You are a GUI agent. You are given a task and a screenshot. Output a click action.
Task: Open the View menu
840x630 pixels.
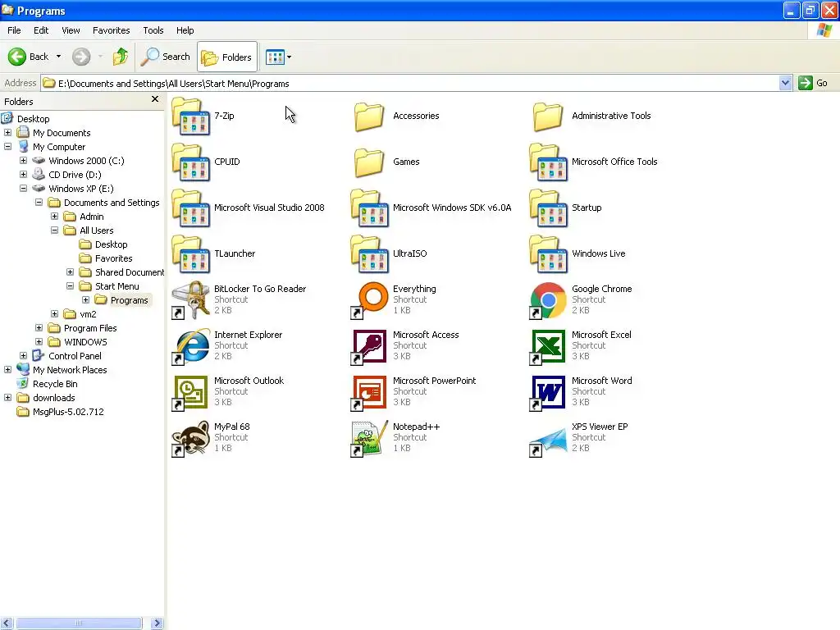coord(71,30)
